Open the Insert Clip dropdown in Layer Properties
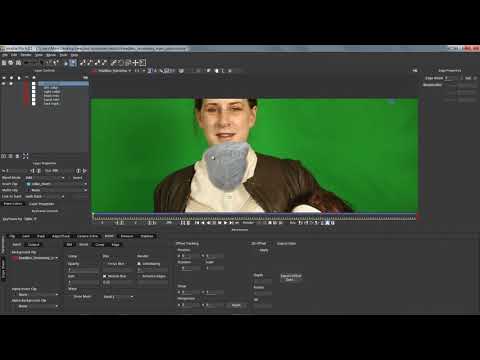The image size is (480, 360). (57, 184)
